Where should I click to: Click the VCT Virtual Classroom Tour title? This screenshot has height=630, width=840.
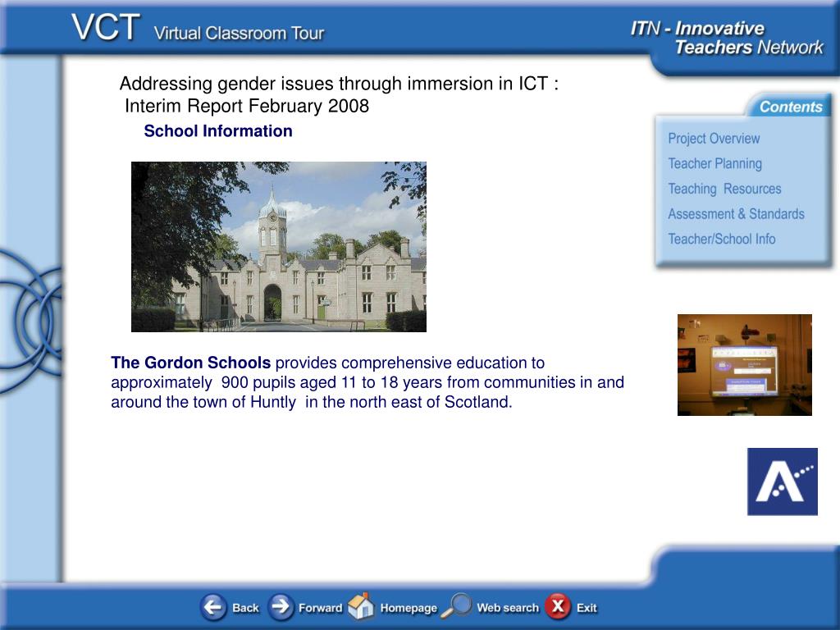click(x=198, y=29)
